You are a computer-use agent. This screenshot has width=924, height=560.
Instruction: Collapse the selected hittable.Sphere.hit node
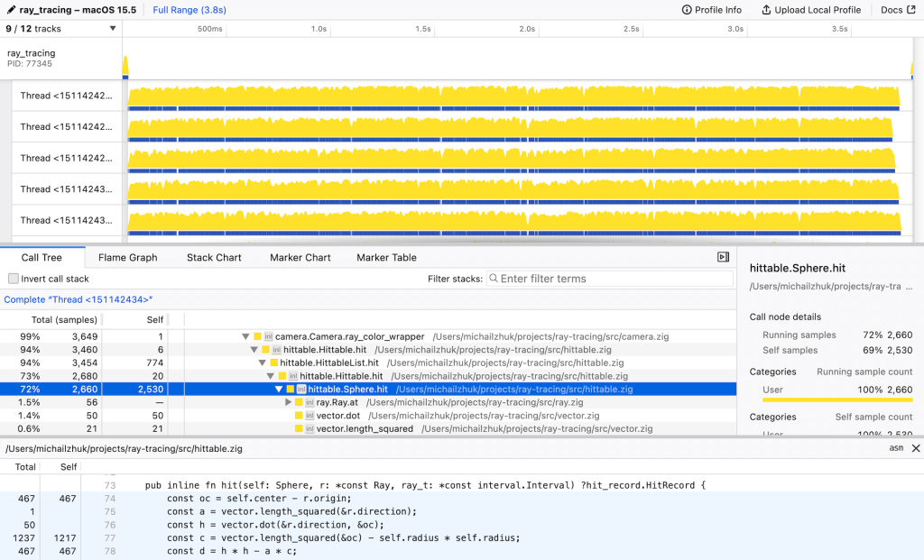point(279,390)
